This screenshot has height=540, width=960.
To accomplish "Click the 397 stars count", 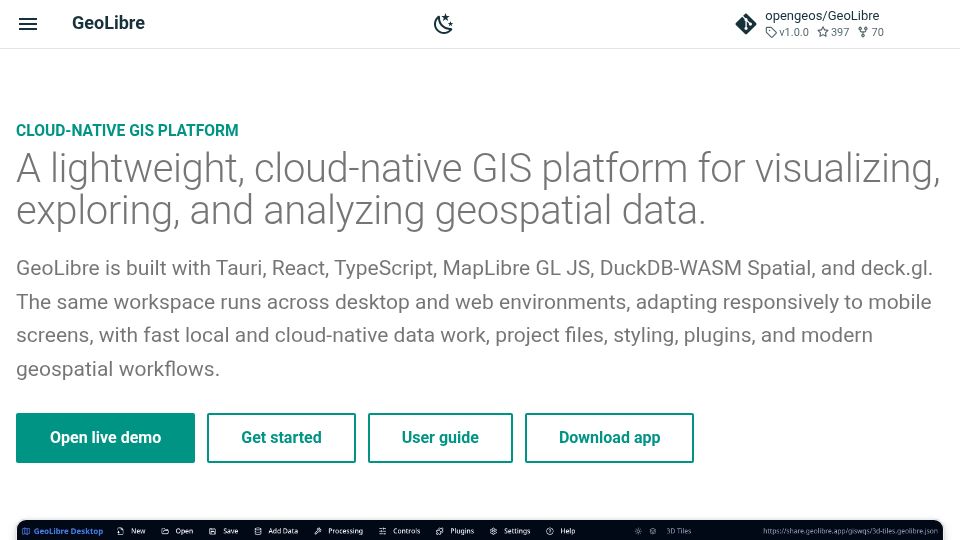I will click(833, 32).
